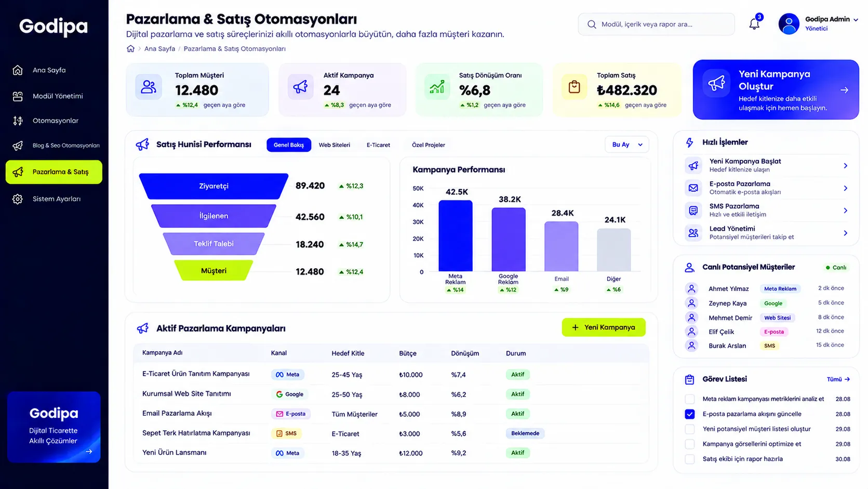This screenshot has width=868, height=489.
Task: Click the home icon in breadcrumb
Action: tap(130, 49)
